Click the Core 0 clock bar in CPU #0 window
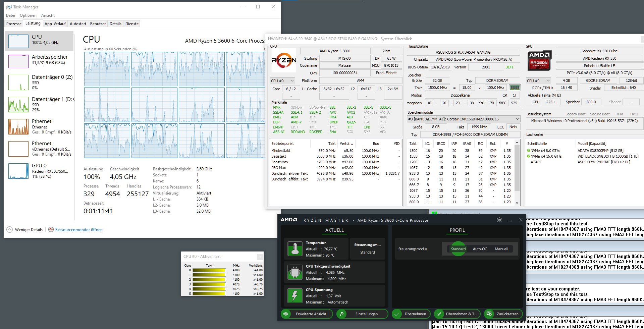Image resolution: width=644 pixels, height=329 pixels. (x=209, y=270)
